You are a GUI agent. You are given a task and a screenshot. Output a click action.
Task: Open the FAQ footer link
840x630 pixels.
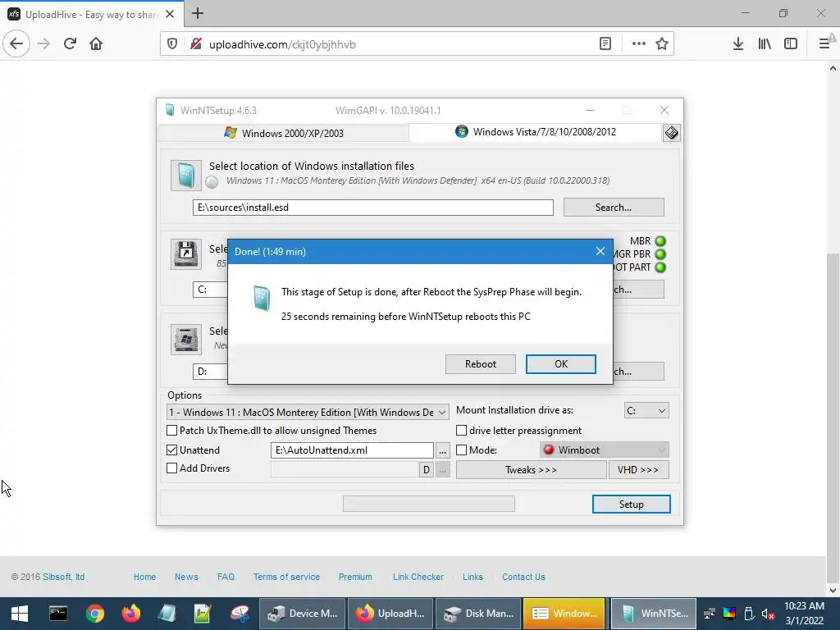click(x=226, y=577)
